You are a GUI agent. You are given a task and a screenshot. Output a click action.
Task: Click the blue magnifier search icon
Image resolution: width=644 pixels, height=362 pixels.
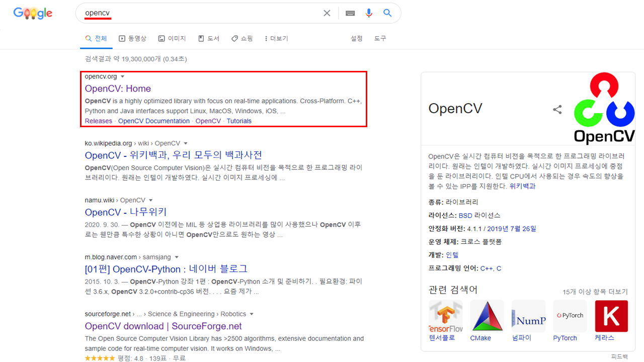point(387,13)
